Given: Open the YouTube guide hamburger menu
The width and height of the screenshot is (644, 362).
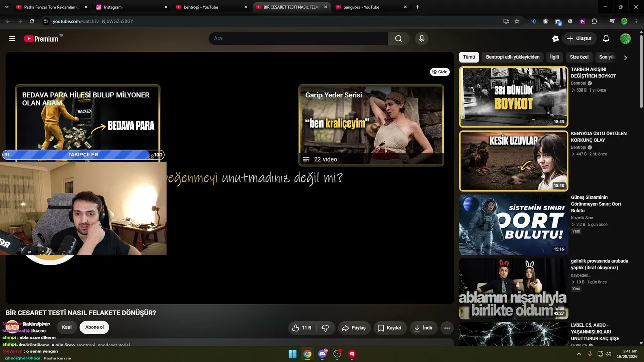Looking at the screenshot, I should click(x=12, y=39).
